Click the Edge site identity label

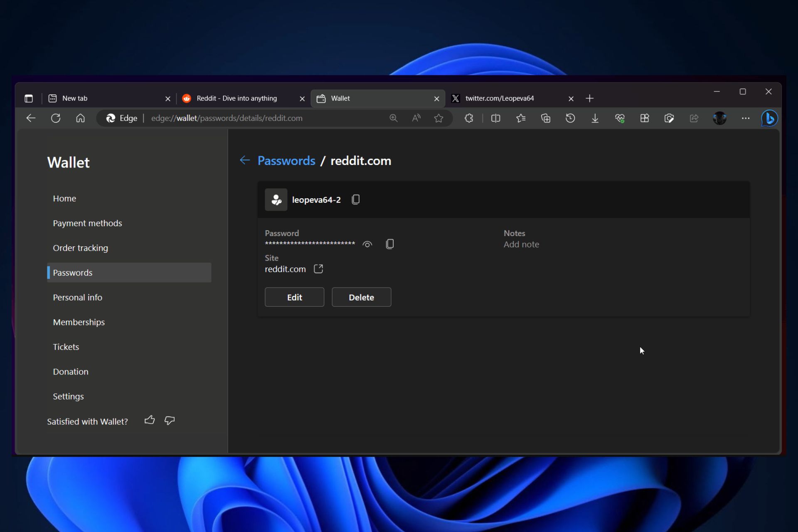coord(122,118)
